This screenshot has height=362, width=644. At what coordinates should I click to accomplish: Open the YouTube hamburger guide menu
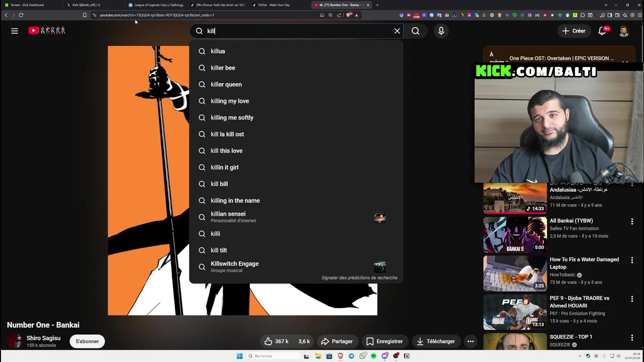(x=15, y=31)
